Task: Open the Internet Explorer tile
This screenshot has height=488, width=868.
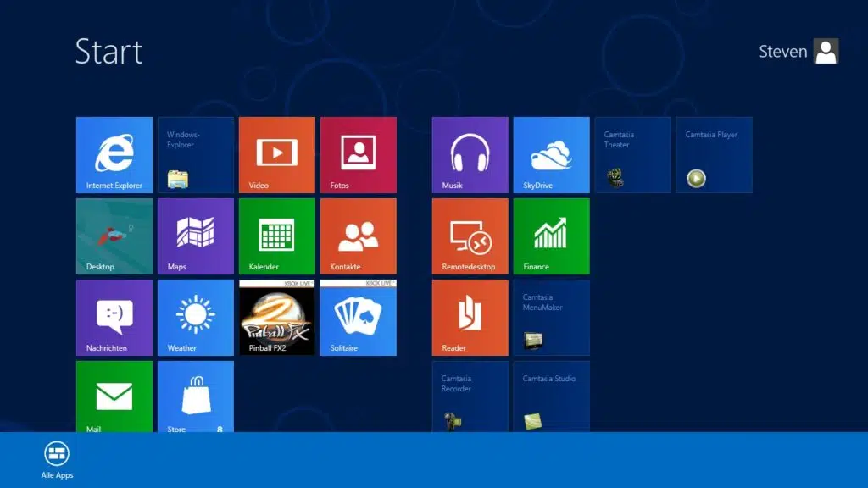Action: tap(114, 155)
